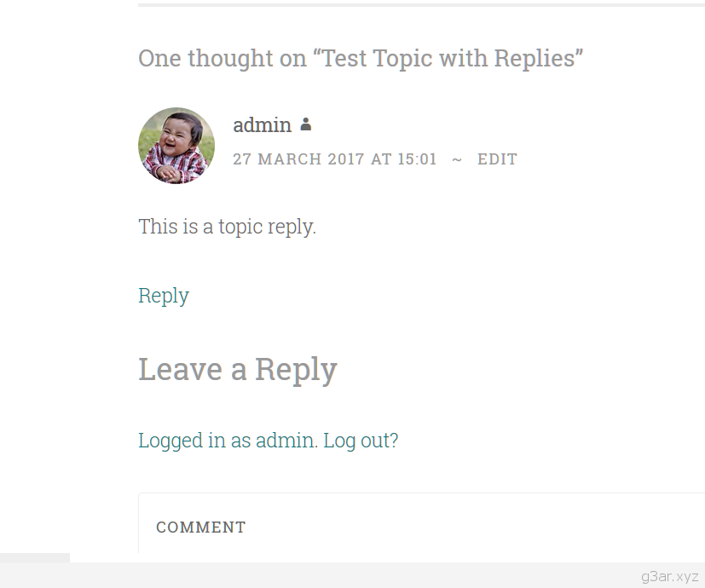Click the horizontal divider above the comments
705x588 pixels.
click(x=421, y=5)
